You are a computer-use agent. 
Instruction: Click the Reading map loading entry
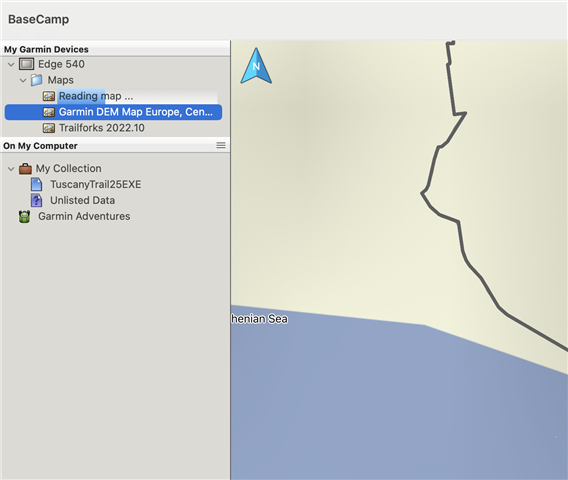point(96,96)
